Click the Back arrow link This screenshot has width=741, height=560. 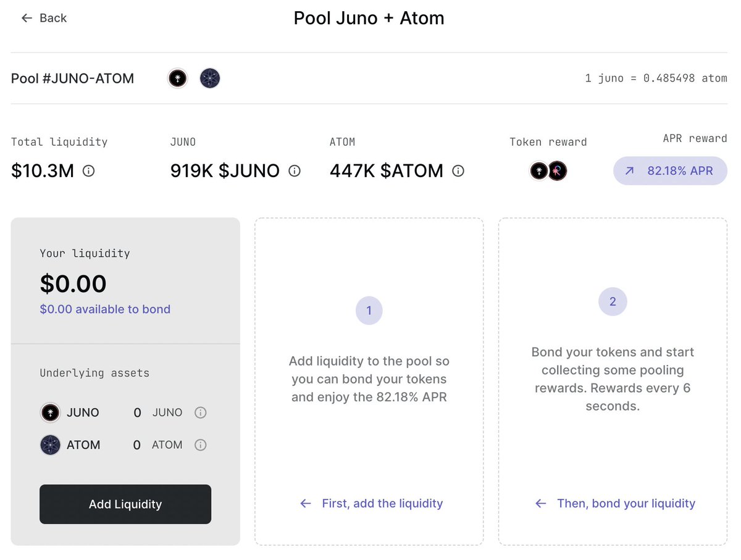tap(43, 18)
